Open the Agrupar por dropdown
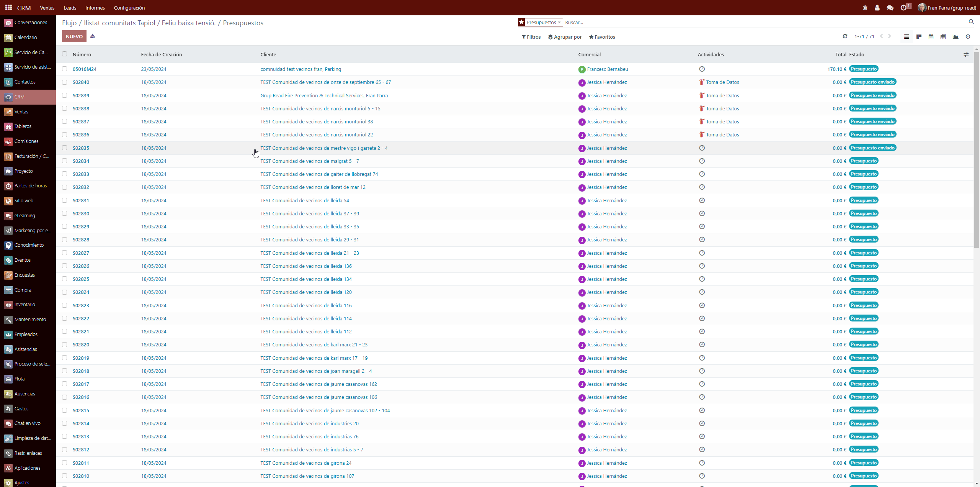Viewport: 980px width, 487px height. pos(565,37)
